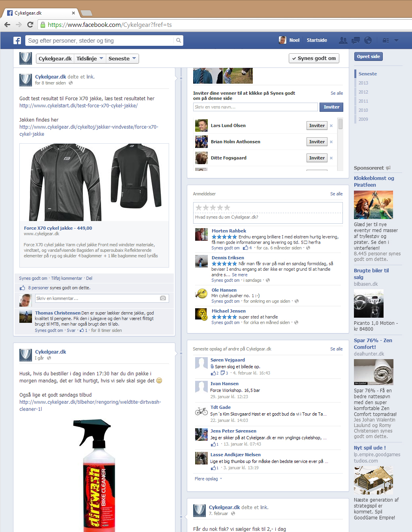Open the Force X70 jacket product image
This screenshot has height=532, width=412.
point(94,182)
